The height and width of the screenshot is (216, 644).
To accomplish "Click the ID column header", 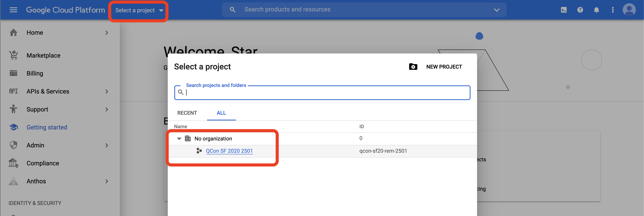I will click(361, 126).
